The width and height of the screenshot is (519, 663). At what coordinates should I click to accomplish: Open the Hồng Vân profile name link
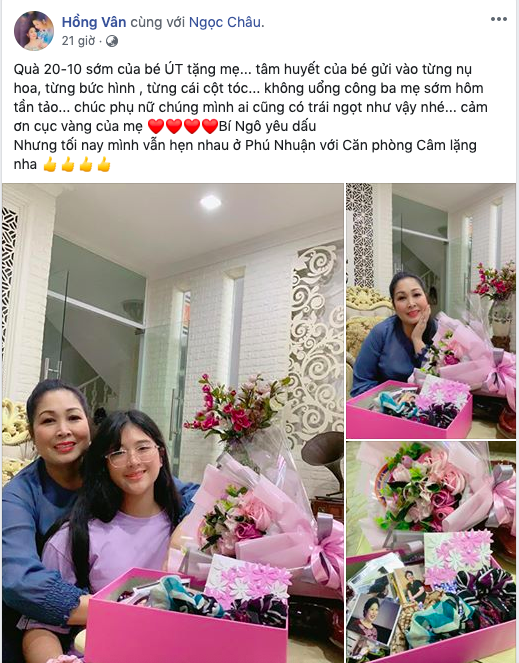[94, 22]
